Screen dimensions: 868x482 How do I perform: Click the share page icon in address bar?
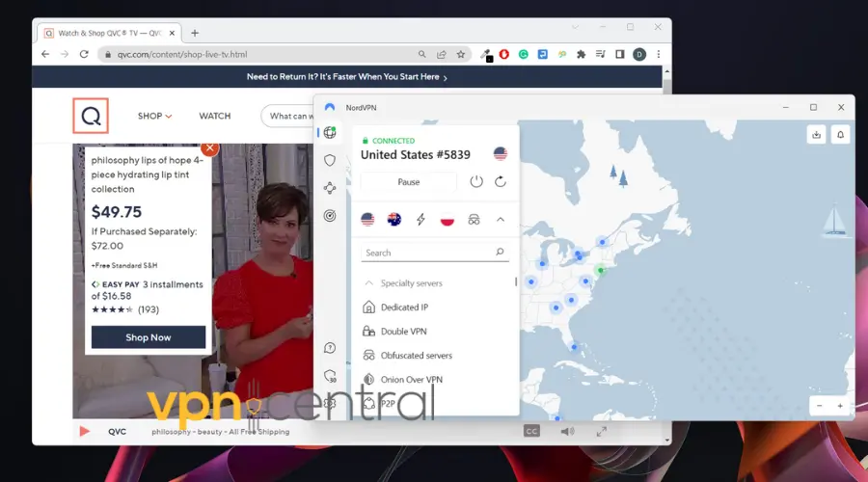[x=441, y=54]
